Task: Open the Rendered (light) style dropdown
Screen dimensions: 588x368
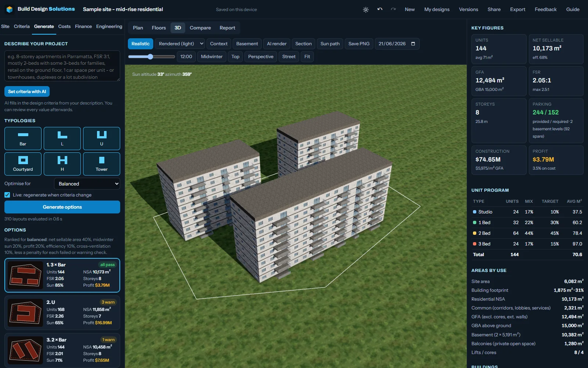Action: 180,44
